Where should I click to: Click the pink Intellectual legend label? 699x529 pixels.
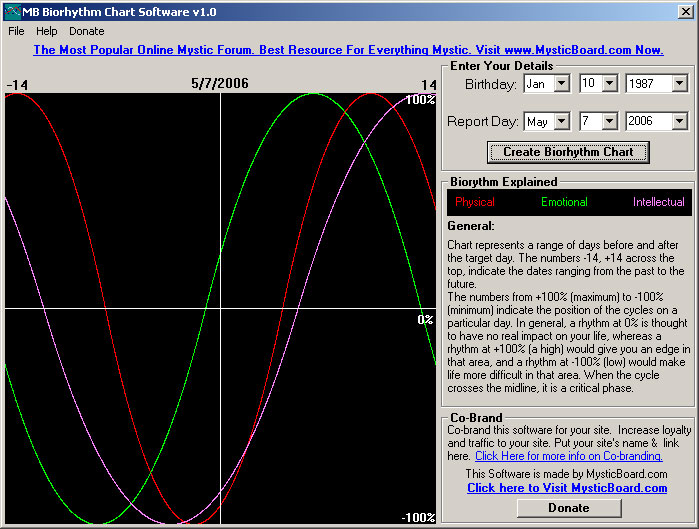659,202
